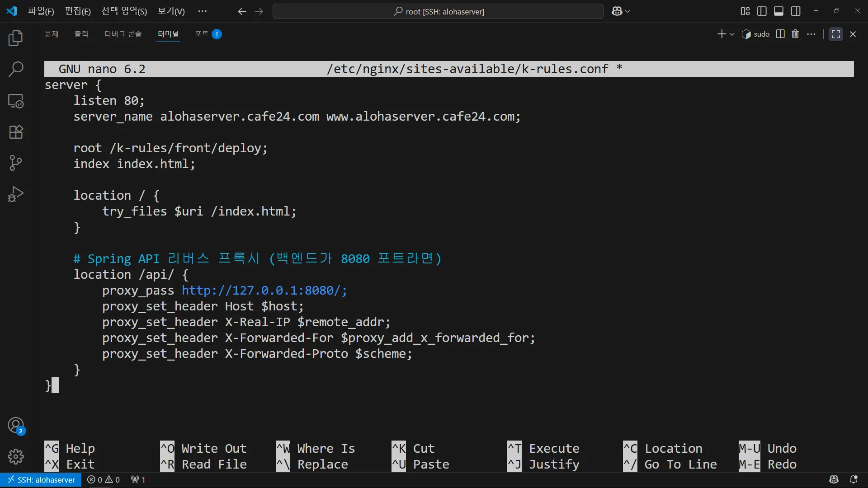
Task: Open the Explorer view in activity bar
Action: [x=16, y=38]
